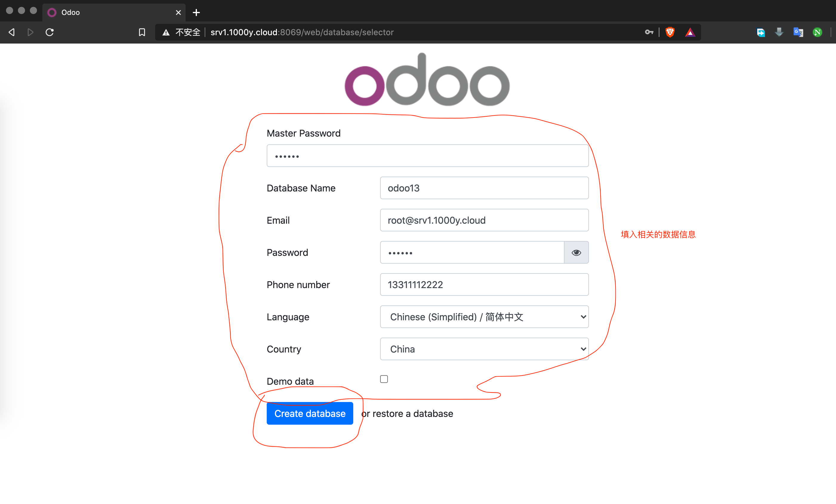Click the Email input field
The image size is (836, 504).
(484, 220)
